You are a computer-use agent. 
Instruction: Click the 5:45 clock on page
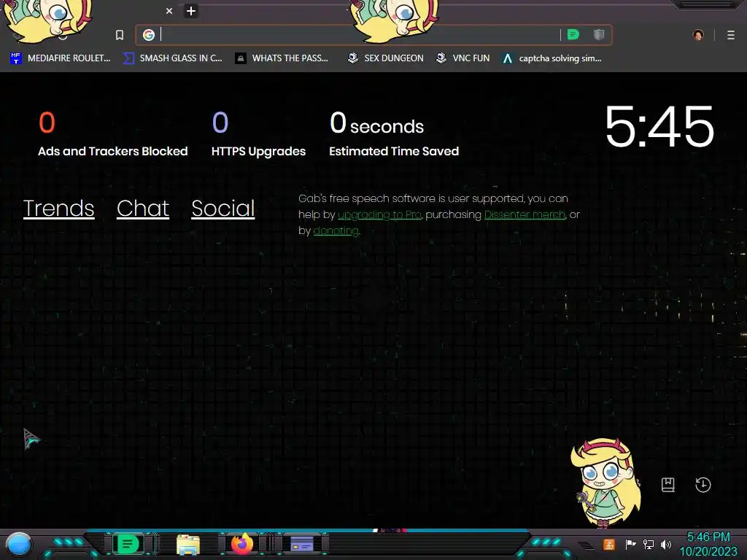tap(659, 127)
